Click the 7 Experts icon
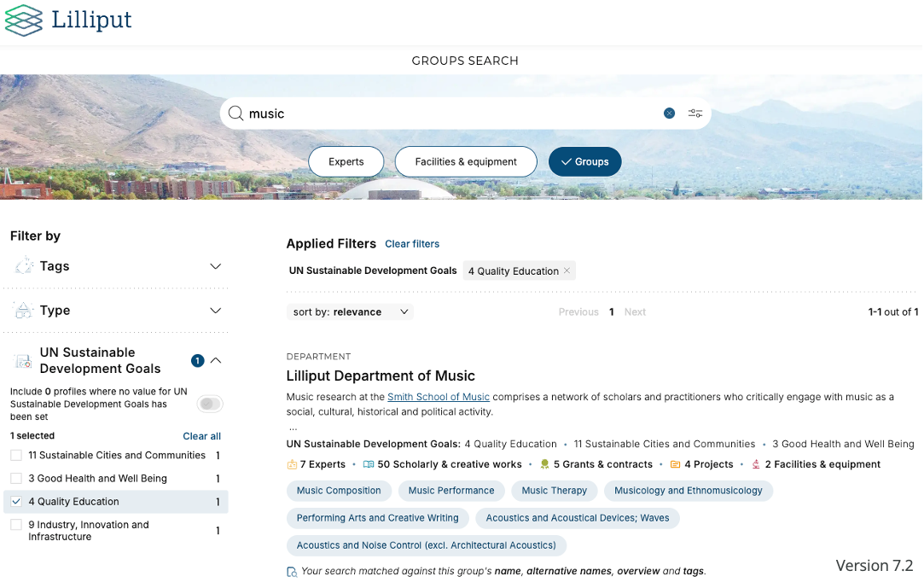The width and height of the screenshot is (924, 588). (x=292, y=464)
